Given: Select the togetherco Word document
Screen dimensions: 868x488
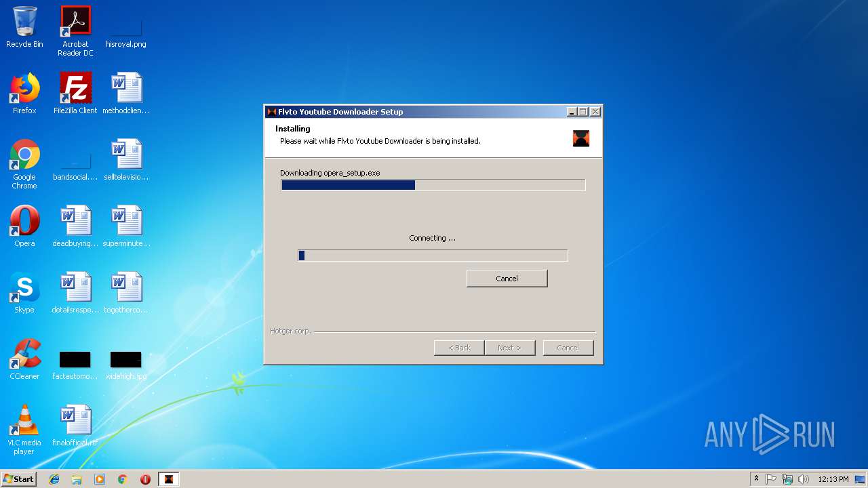Looking at the screenshot, I should coord(126,293).
